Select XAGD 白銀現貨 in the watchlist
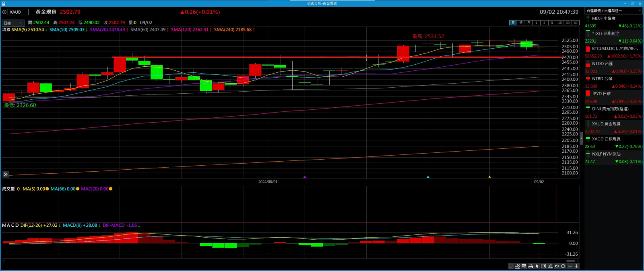This screenshot has width=644, height=271. click(613, 142)
